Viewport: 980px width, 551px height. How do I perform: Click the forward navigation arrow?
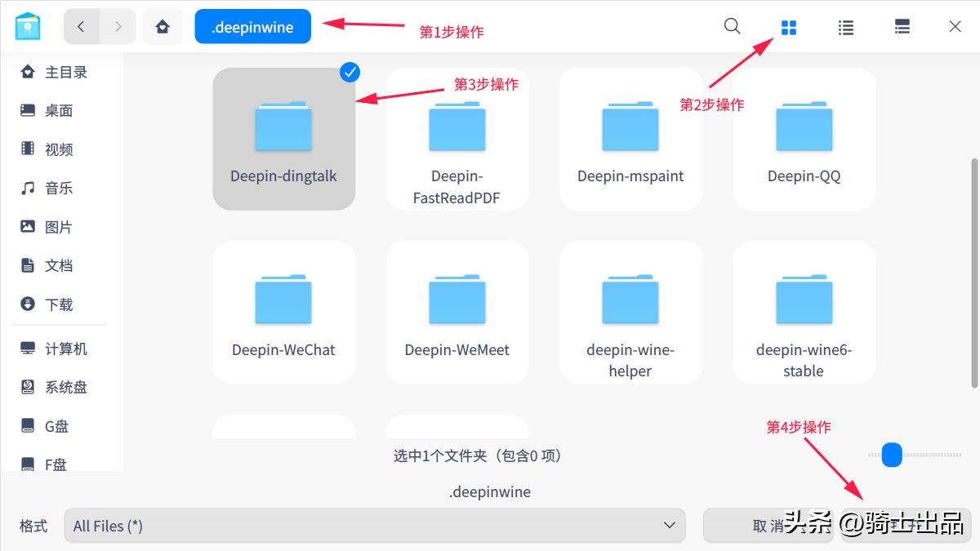pyautogui.click(x=117, y=26)
